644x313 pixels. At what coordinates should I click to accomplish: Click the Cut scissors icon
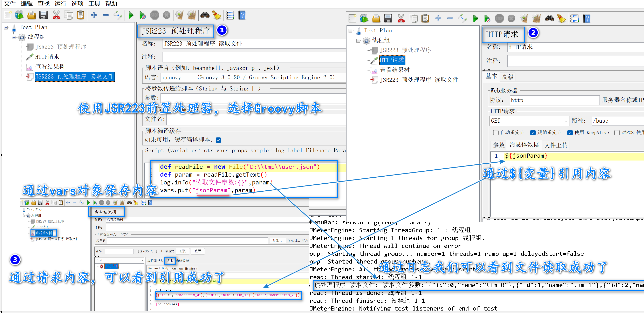point(56,15)
